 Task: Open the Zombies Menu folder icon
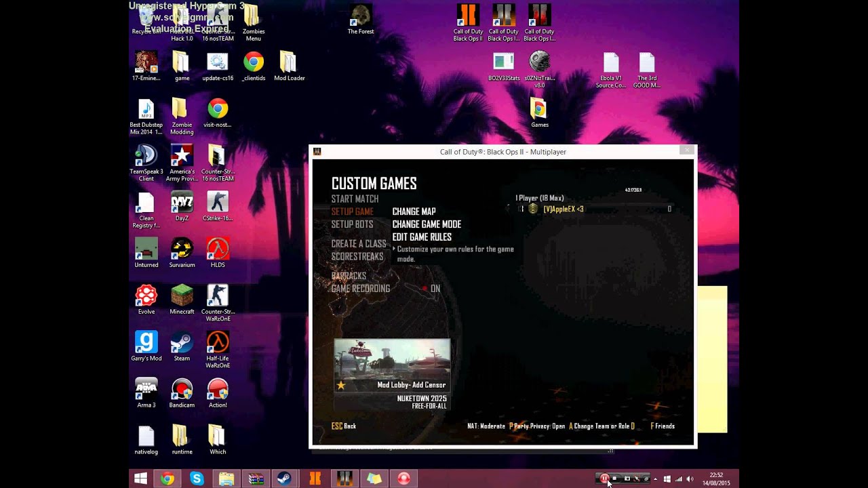click(253, 22)
